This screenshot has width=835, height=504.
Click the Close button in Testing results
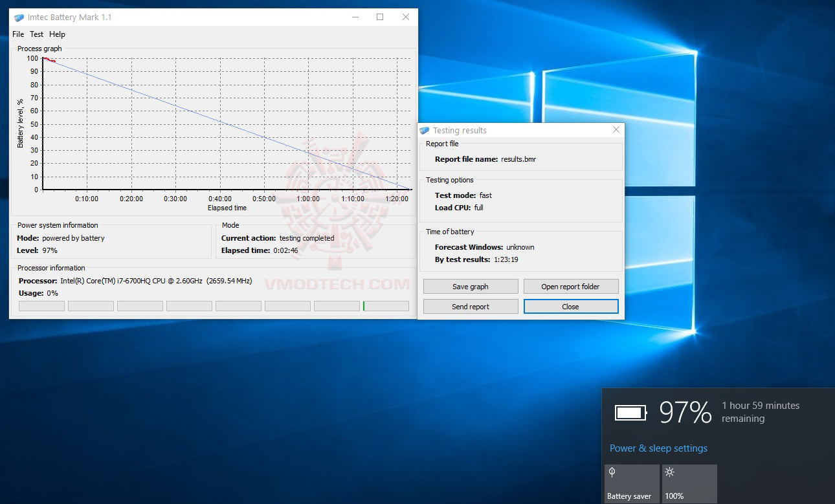tap(570, 307)
